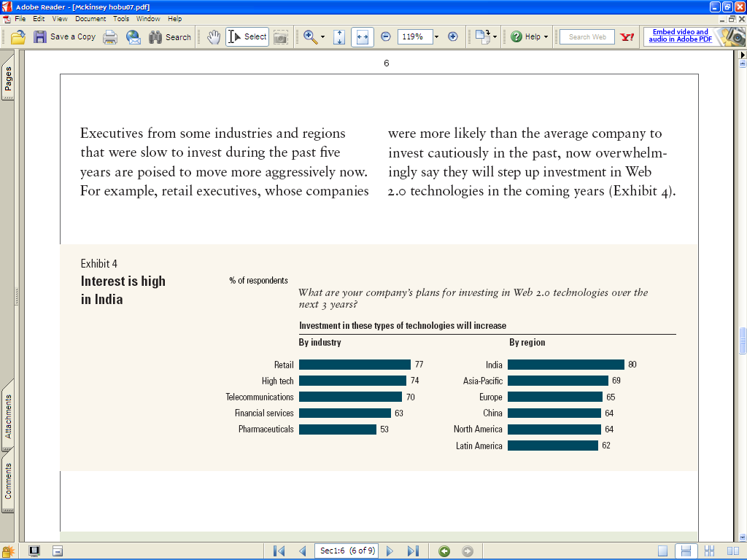Switch to single page layout
The width and height of the screenshot is (747, 560).
pos(662,551)
